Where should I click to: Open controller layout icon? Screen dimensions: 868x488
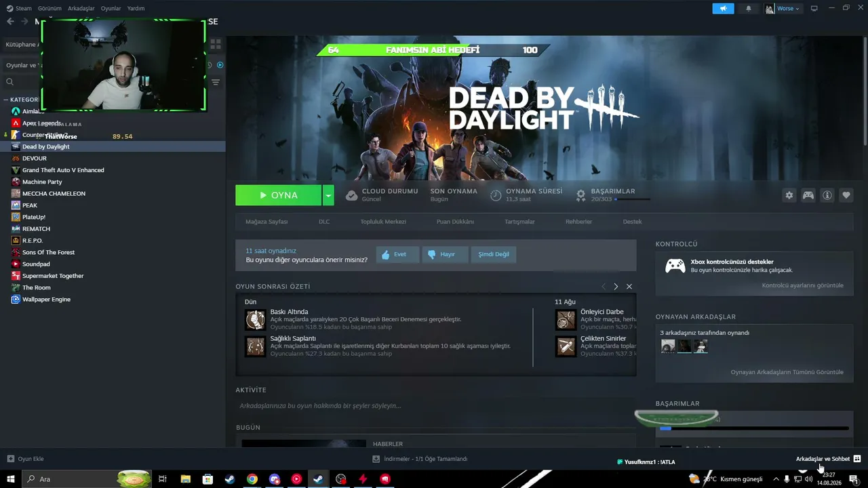pyautogui.click(x=808, y=195)
